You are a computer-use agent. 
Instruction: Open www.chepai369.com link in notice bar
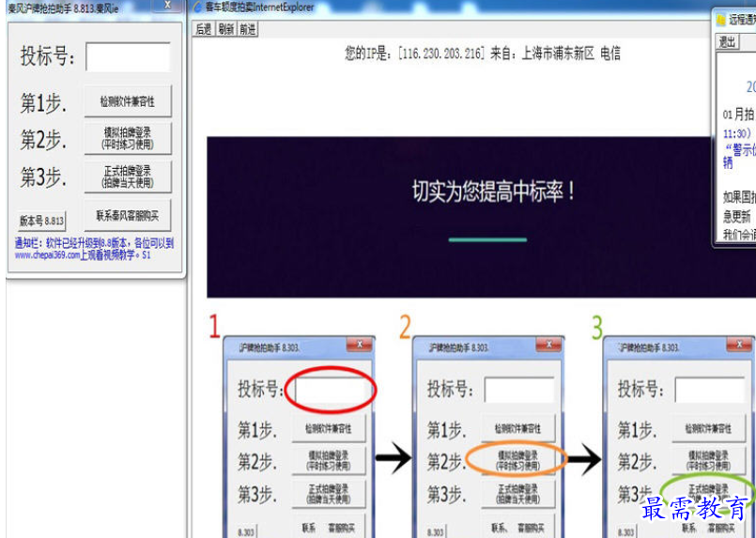(x=47, y=255)
